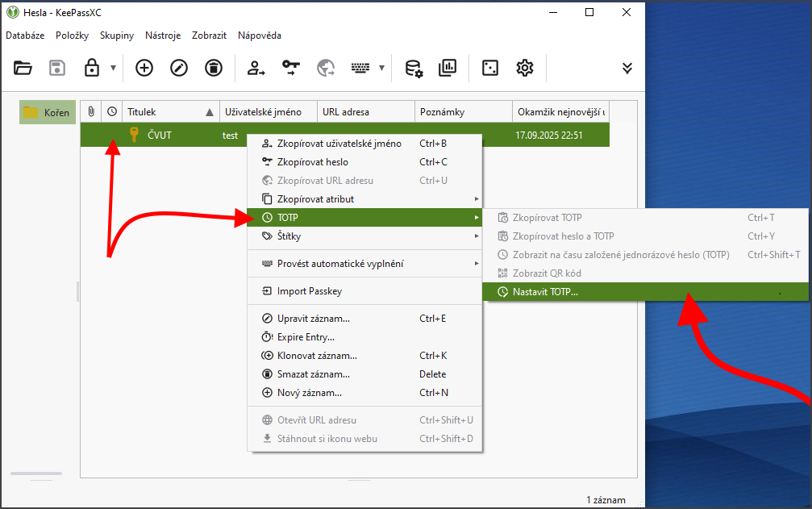Open the Nástroje menu

[163, 35]
